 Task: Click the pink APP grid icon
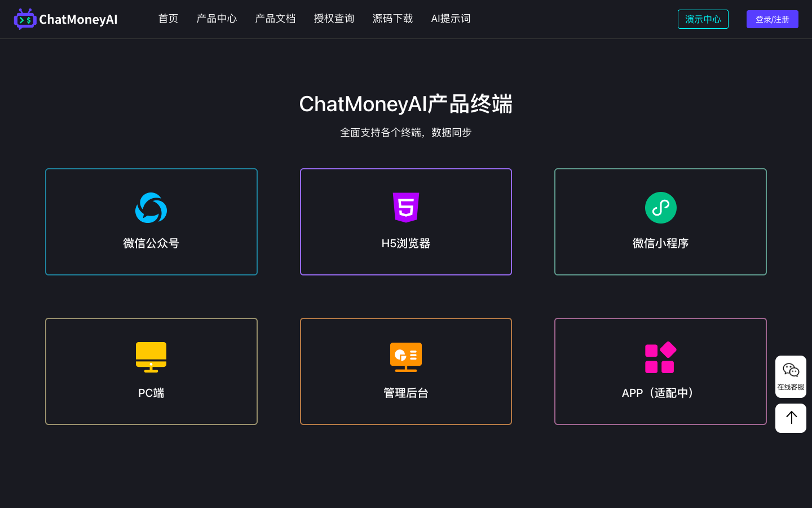click(x=660, y=357)
